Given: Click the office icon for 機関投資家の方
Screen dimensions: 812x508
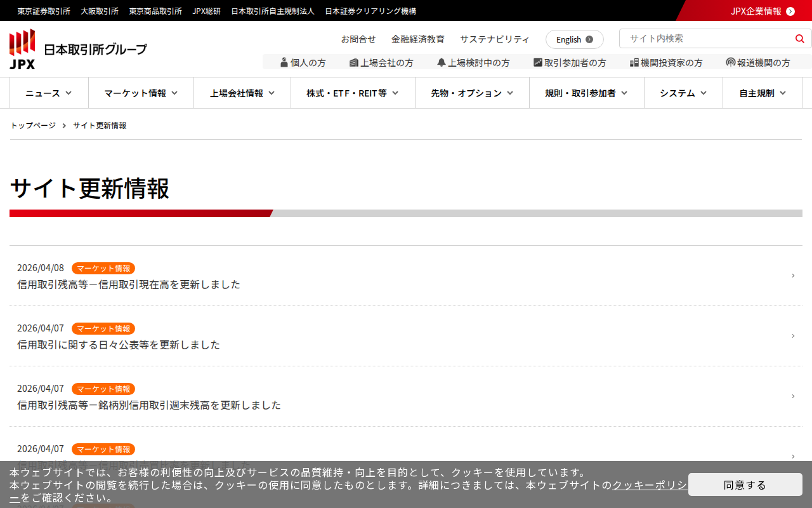Looking at the screenshot, I should pyautogui.click(x=634, y=62).
